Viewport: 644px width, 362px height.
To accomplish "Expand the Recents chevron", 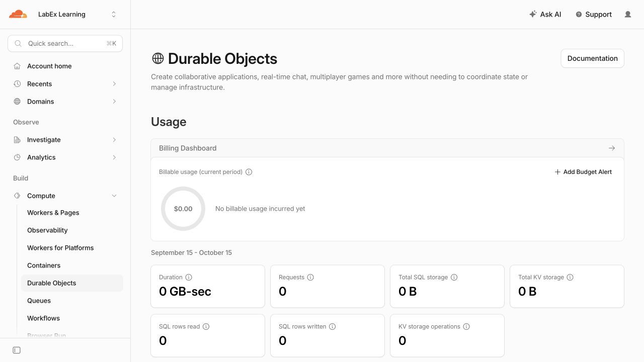I will [x=114, y=84].
